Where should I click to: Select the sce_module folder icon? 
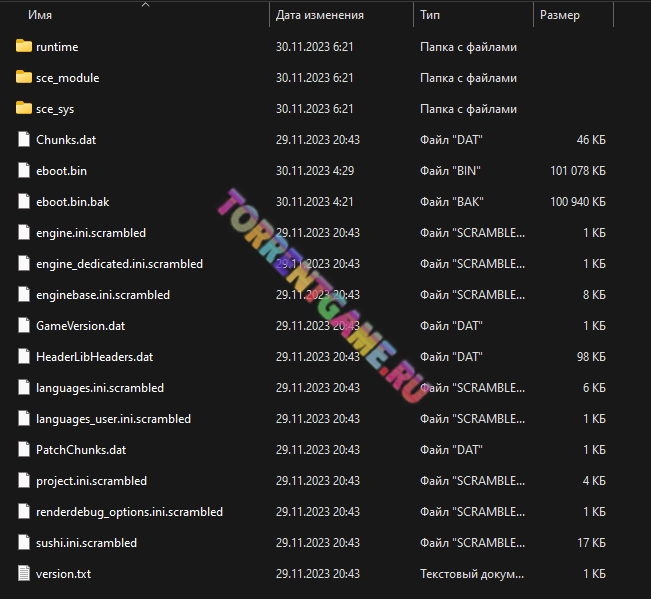(x=24, y=78)
